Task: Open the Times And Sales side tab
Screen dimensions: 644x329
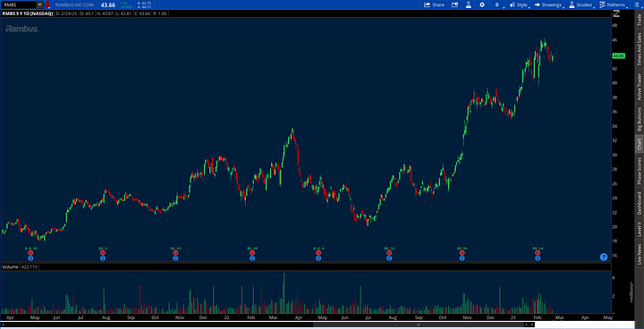Action: click(x=639, y=48)
